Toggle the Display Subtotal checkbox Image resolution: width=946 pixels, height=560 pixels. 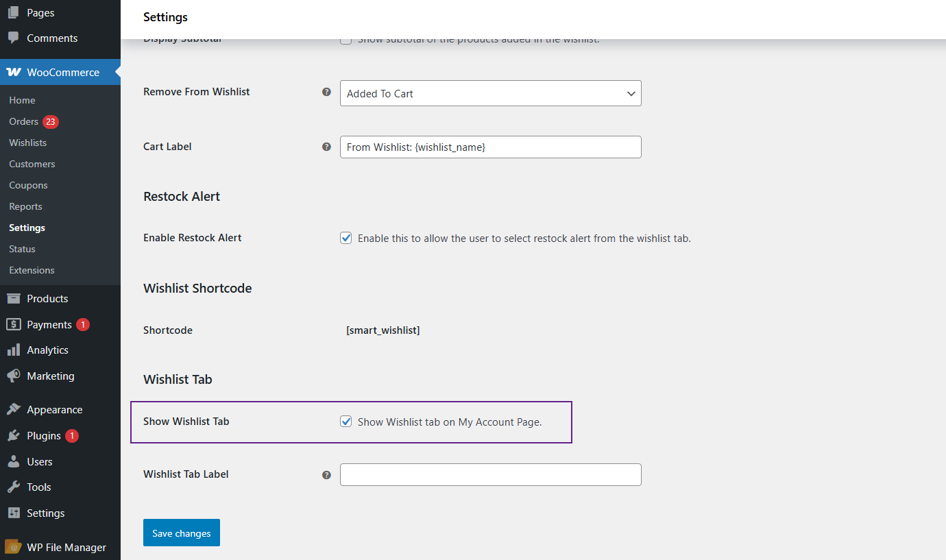click(x=346, y=40)
